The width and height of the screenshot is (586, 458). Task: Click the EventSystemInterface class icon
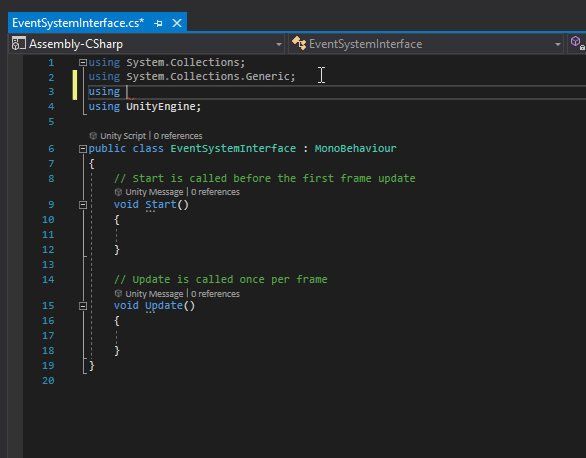coord(299,43)
